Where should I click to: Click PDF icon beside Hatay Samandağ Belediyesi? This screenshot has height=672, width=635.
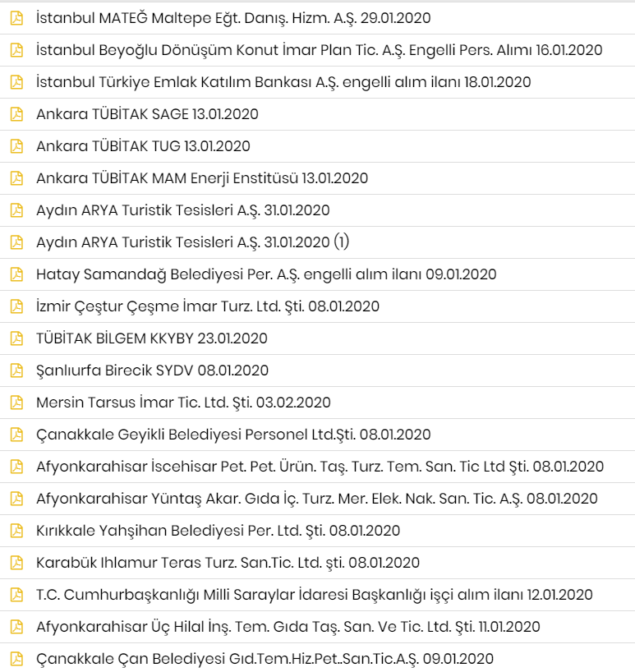(16, 274)
